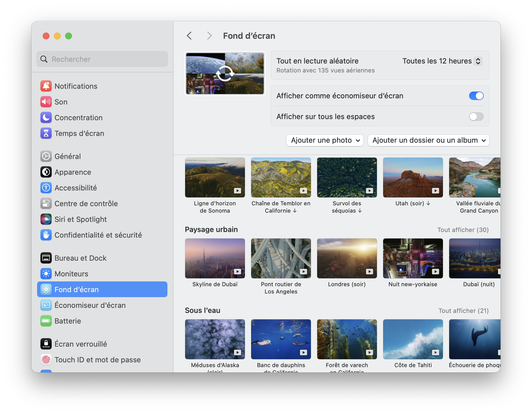Click the Paysage urbain section heading
Screen dimensions: 532x414
coord(211,229)
